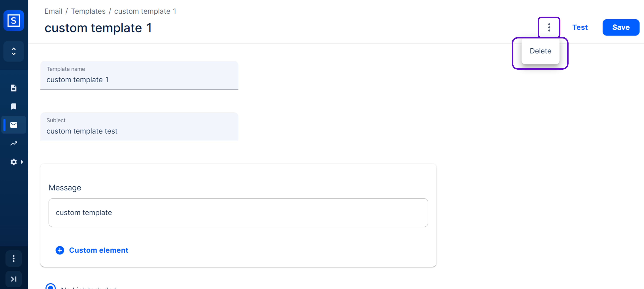The height and width of the screenshot is (289, 644).
Task: Click the settings gear icon
Action: (x=13, y=162)
